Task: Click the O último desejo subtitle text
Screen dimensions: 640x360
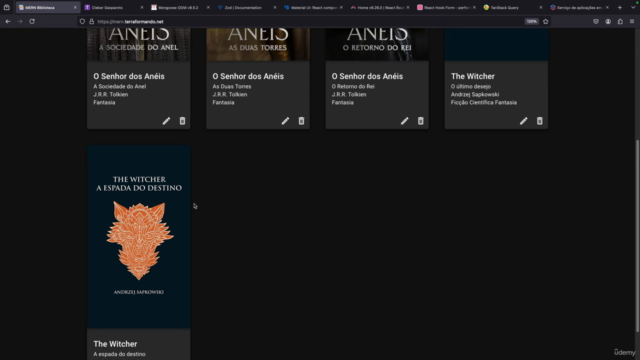Action: [x=471, y=87]
